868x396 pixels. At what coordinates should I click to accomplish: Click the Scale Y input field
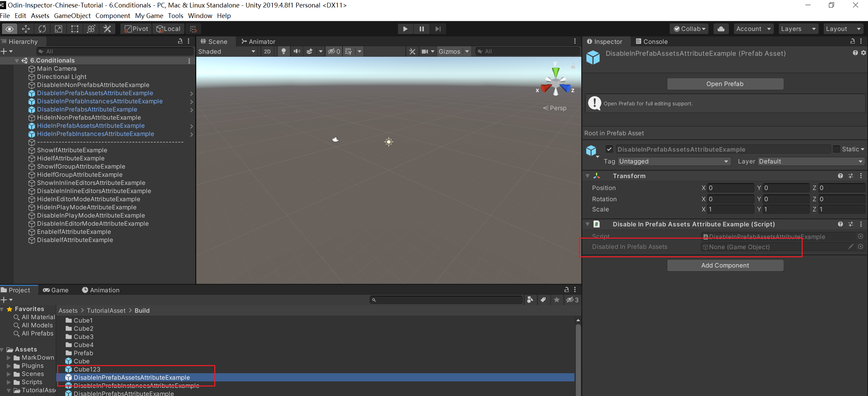(x=786, y=209)
